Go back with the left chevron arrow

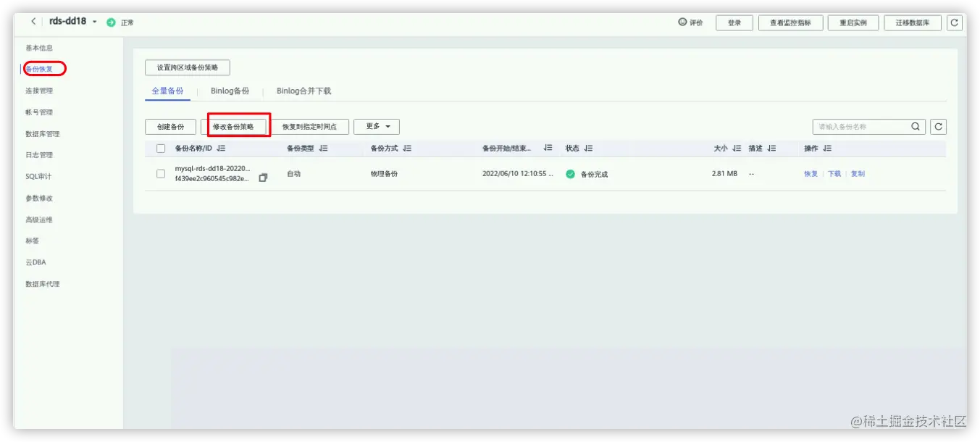[x=34, y=22]
